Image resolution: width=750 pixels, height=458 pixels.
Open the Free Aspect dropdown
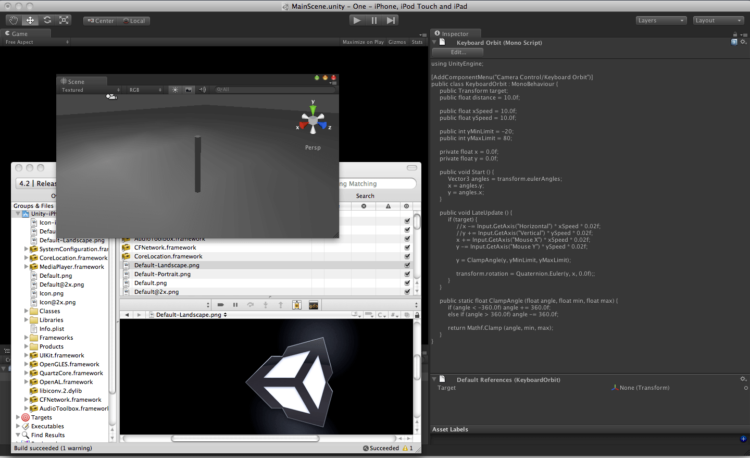[x=36, y=42]
